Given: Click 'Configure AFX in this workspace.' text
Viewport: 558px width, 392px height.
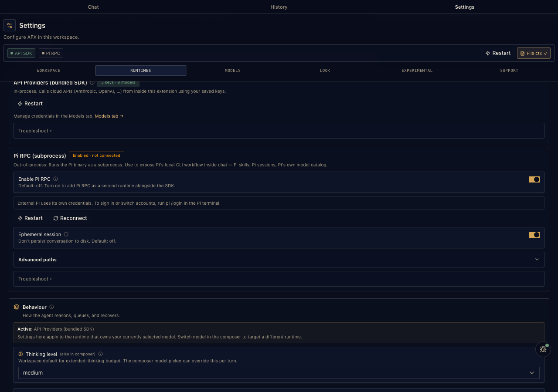Looking at the screenshot, I should point(41,37).
